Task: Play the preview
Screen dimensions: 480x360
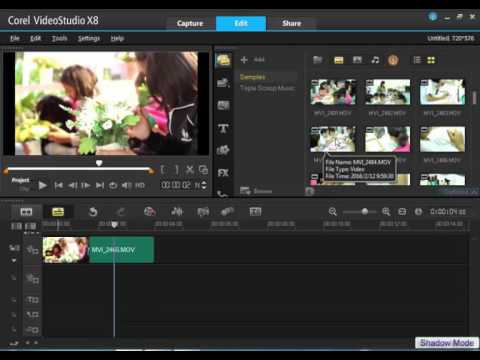Action: point(42,185)
